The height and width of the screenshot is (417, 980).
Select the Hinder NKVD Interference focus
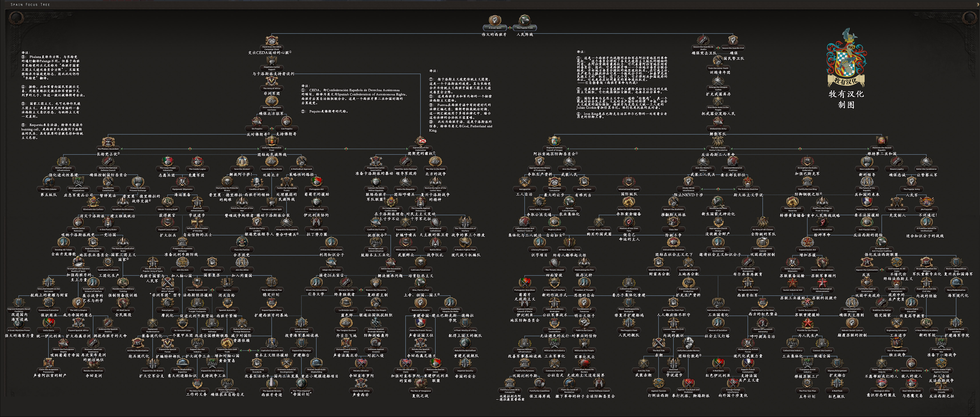pyautogui.click(x=688, y=184)
